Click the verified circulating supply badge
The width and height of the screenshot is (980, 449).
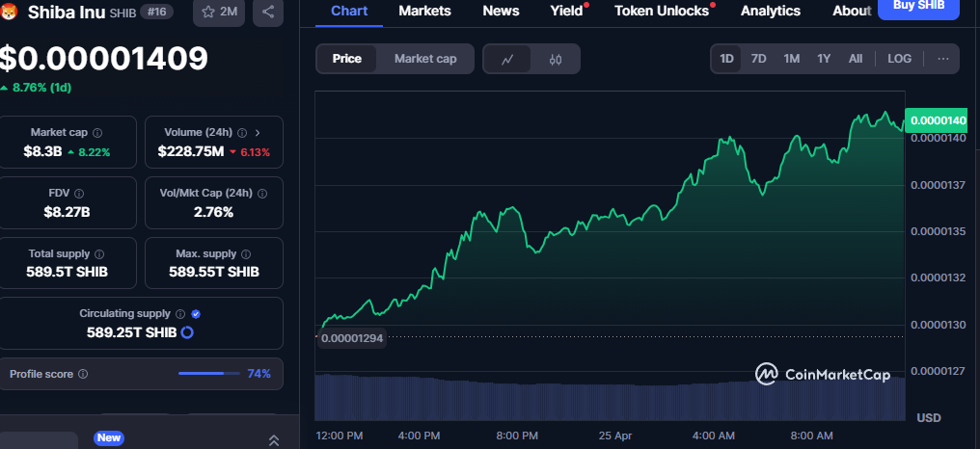[196, 314]
